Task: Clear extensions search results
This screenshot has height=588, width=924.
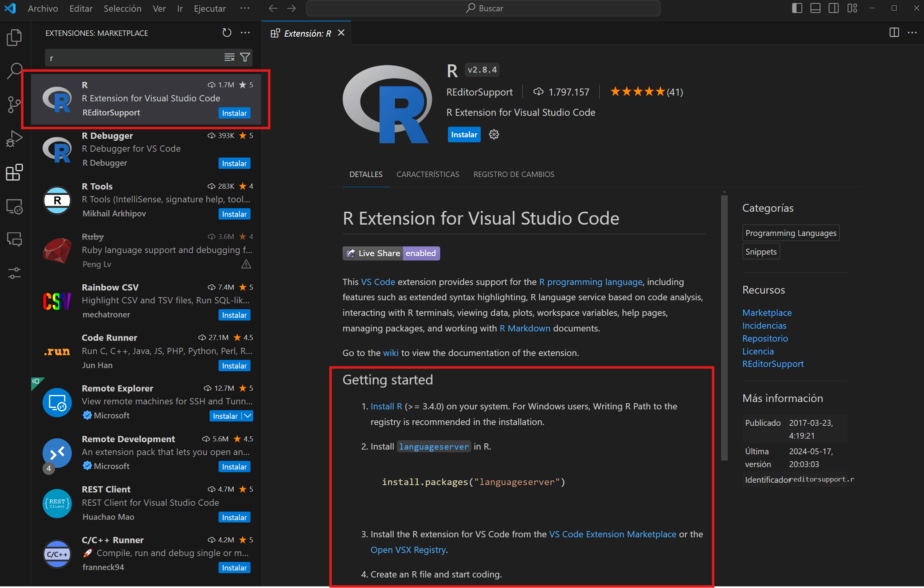Action: click(x=229, y=57)
